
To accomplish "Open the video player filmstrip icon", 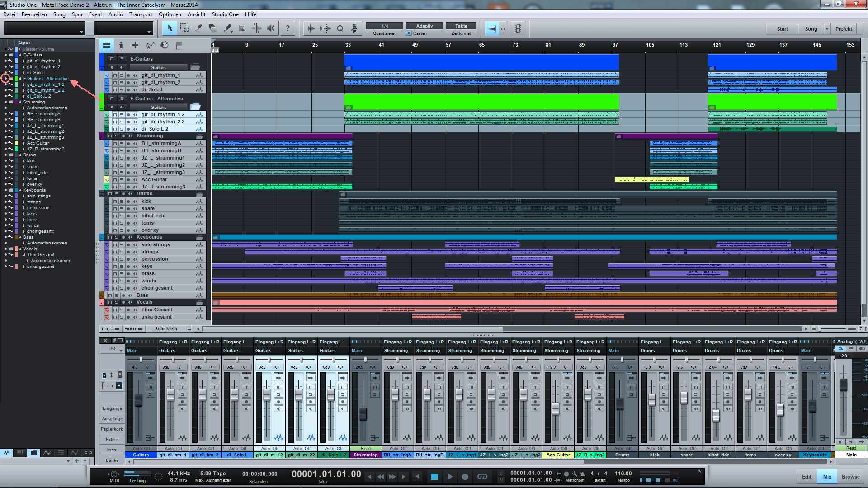I will coord(518,28).
